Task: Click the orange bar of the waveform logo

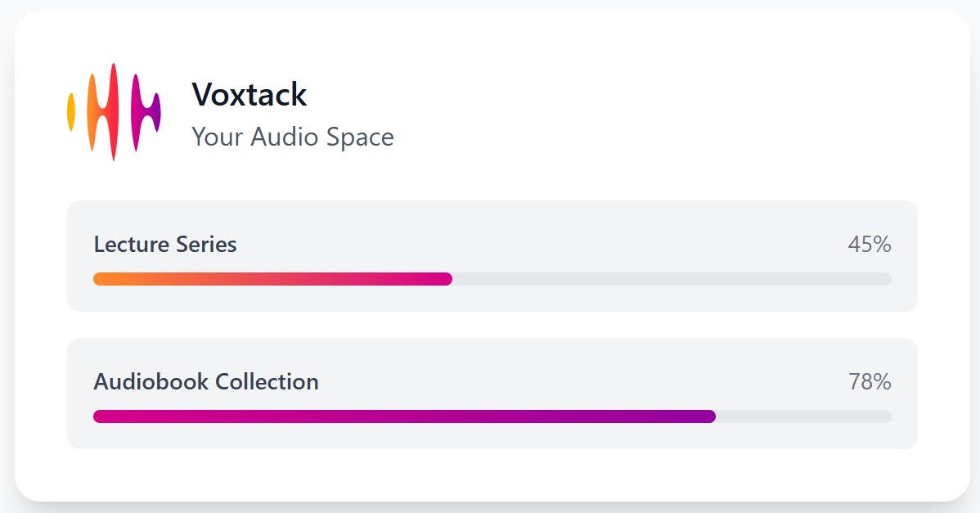Action: [92, 112]
